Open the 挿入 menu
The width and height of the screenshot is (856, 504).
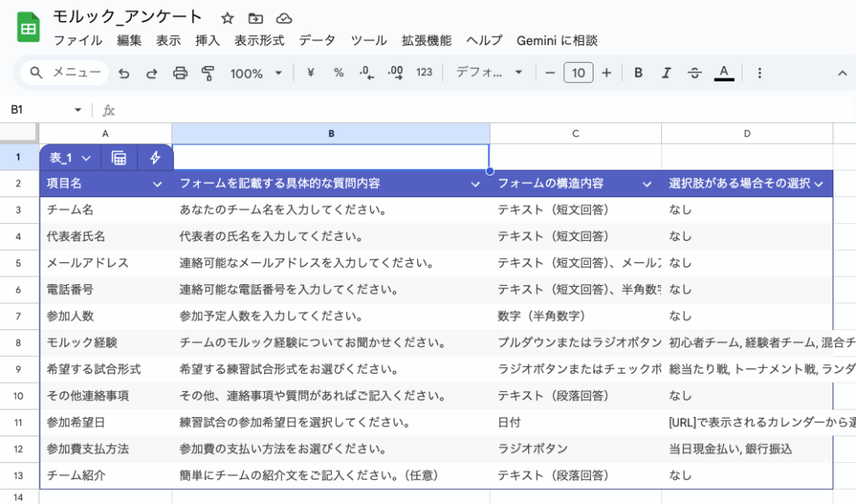pos(207,40)
